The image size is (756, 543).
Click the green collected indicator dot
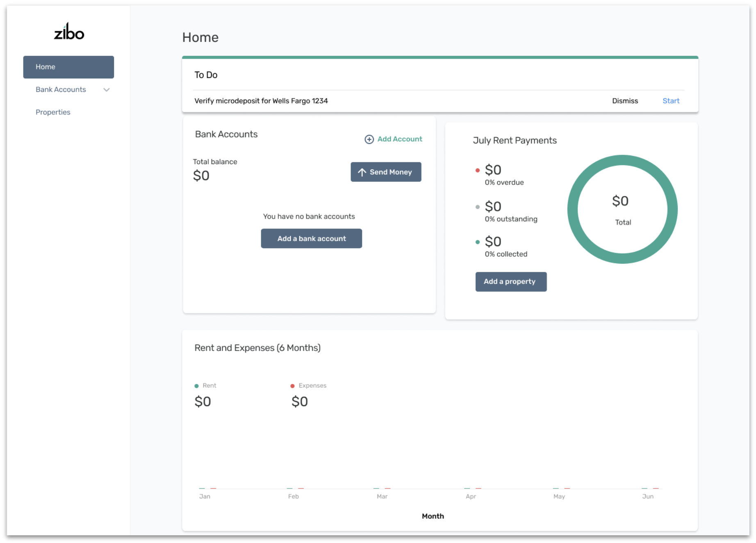(477, 242)
